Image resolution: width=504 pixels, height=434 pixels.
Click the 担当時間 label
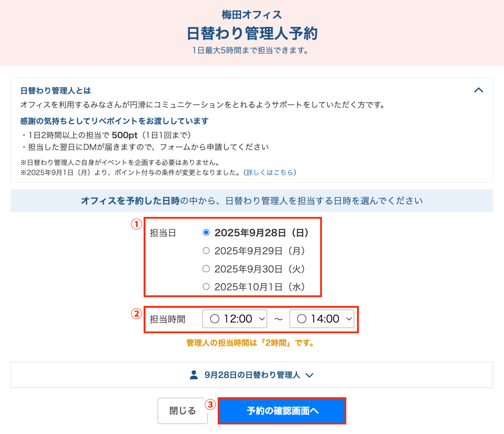point(167,319)
